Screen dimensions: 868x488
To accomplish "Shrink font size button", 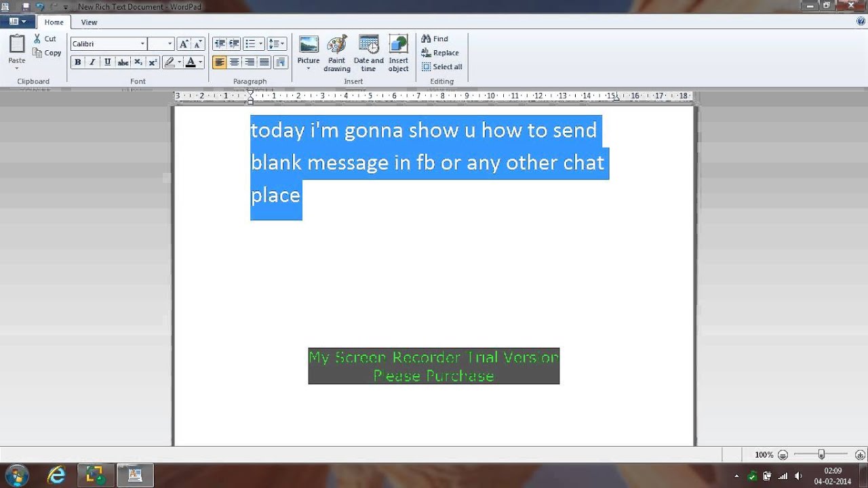I will [x=197, y=43].
